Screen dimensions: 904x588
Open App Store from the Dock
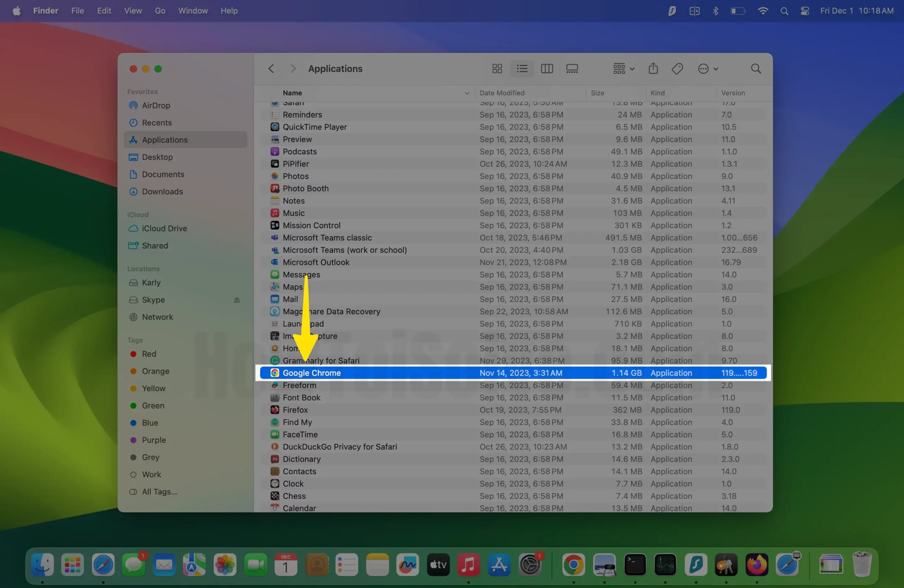pyautogui.click(x=499, y=565)
